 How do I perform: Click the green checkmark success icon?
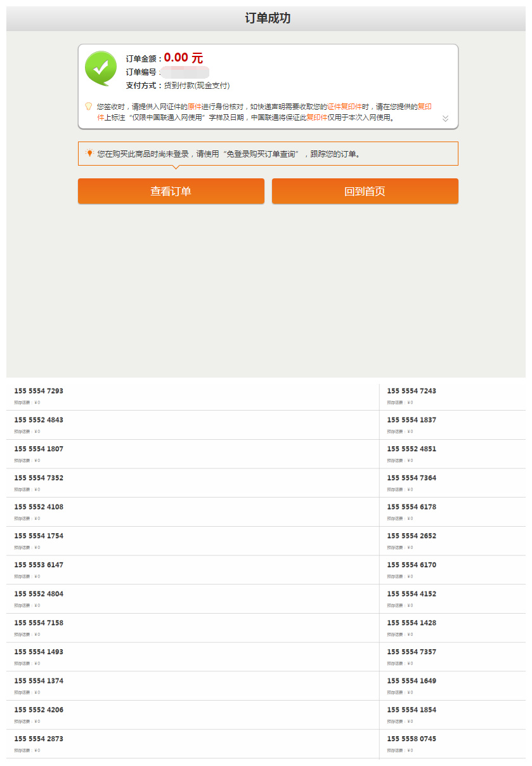click(101, 68)
